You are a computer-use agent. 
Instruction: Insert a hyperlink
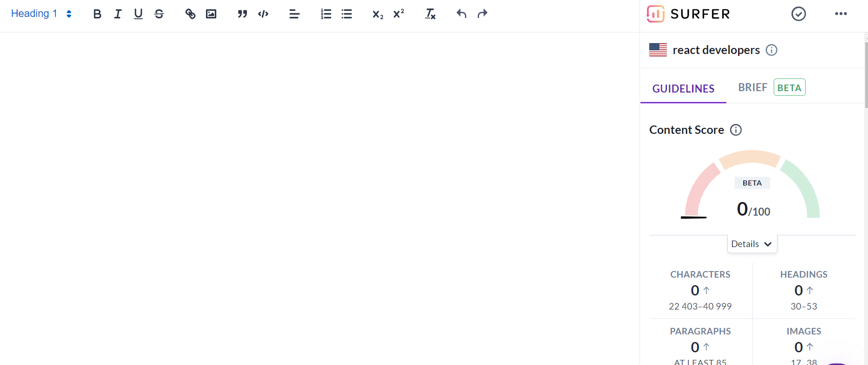pos(190,14)
